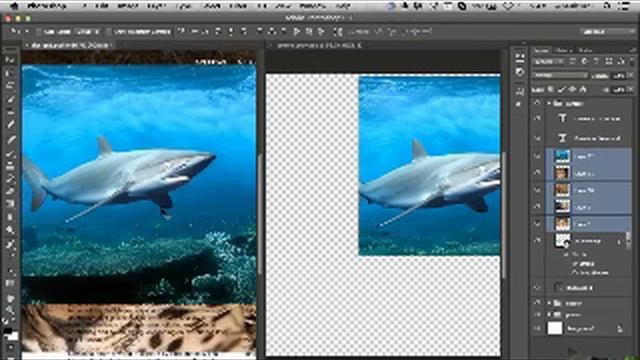640x360 pixels.
Task: Select the Eraser tool
Action: point(10,191)
